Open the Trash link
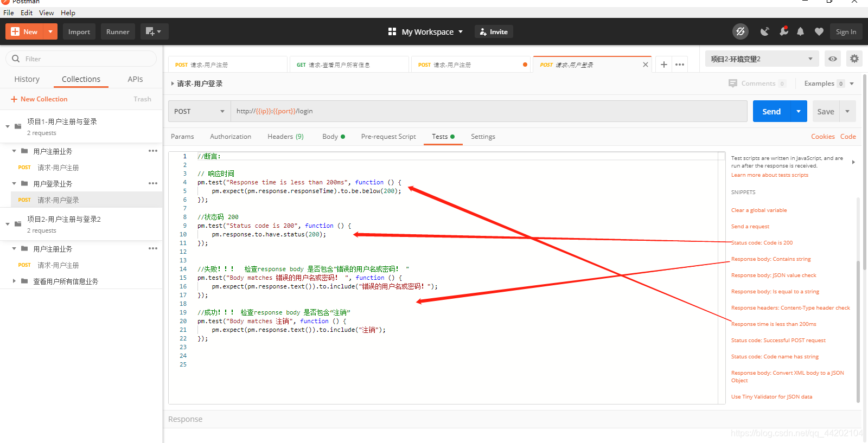 pos(142,99)
